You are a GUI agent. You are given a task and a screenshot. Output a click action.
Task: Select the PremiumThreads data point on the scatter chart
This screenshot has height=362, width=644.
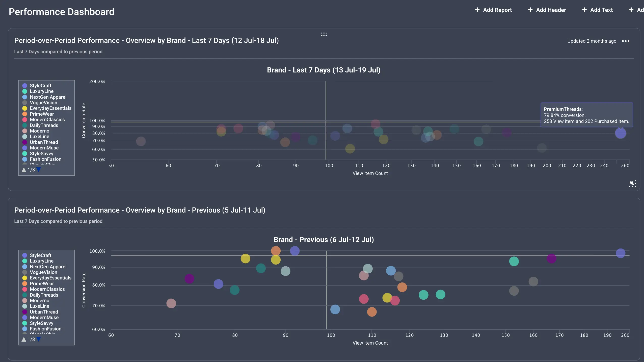(621, 133)
